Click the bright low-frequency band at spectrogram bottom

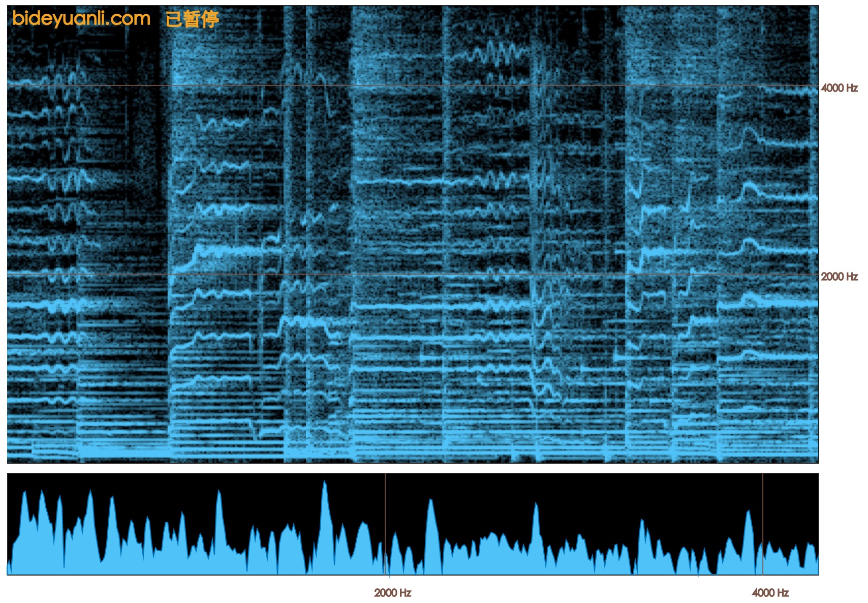(x=407, y=450)
